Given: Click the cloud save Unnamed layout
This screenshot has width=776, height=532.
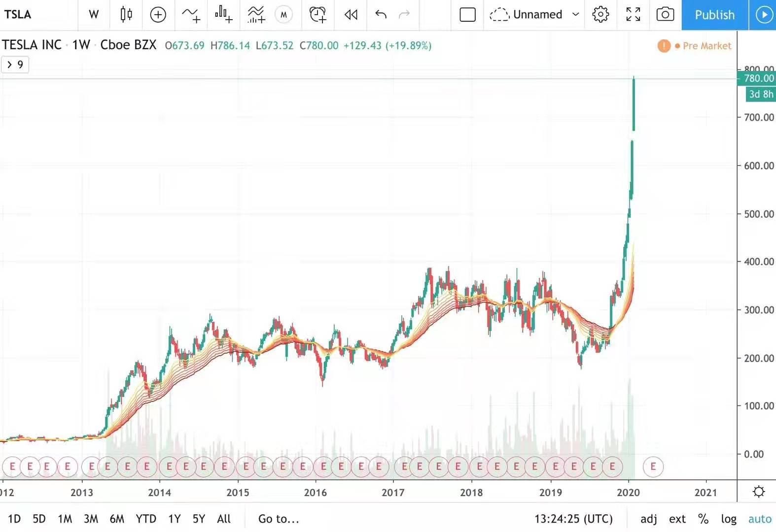Looking at the screenshot, I should tap(526, 15).
